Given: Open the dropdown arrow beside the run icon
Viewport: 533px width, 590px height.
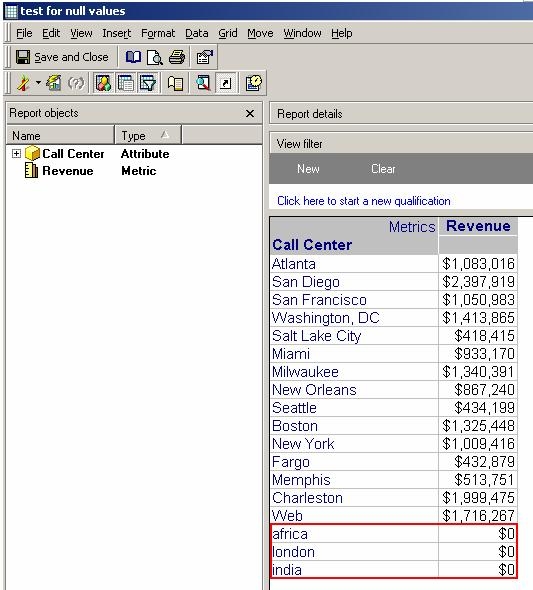Looking at the screenshot, I should pyautogui.click(x=38, y=82).
